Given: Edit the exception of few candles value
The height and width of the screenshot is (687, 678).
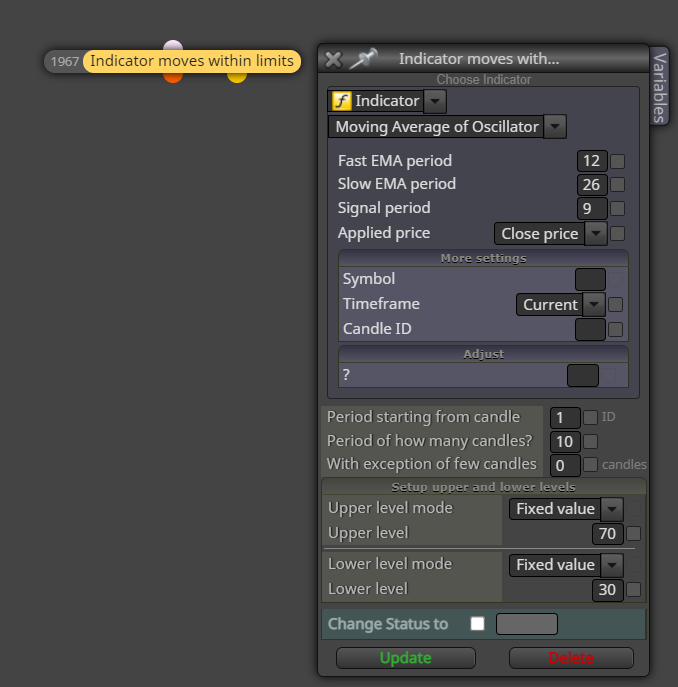Looking at the screenshot, I should tap(565, 465).
